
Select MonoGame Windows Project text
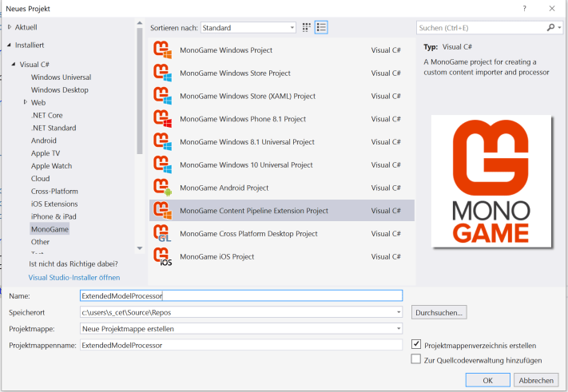coord(226,50)
